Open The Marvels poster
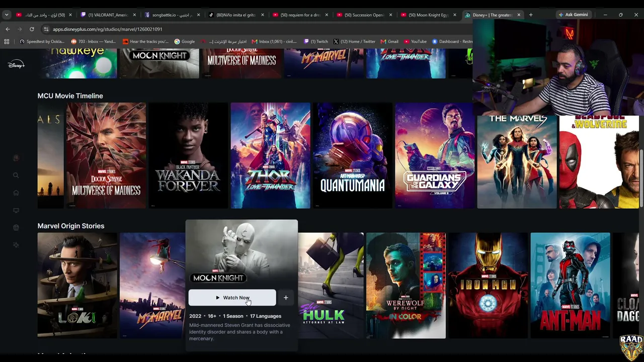This screenshot has height=362, width=644. coord(517,162)
